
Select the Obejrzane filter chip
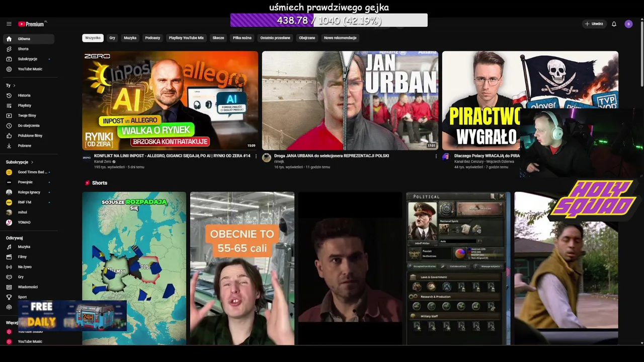point(307,38)
